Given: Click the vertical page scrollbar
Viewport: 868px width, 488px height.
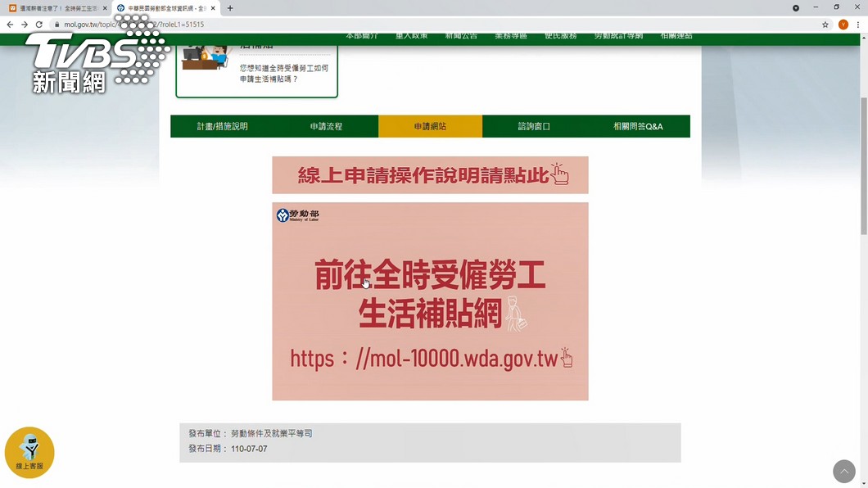Looking at the screenshot, I should pyautogui.click(x=864, y=166).
